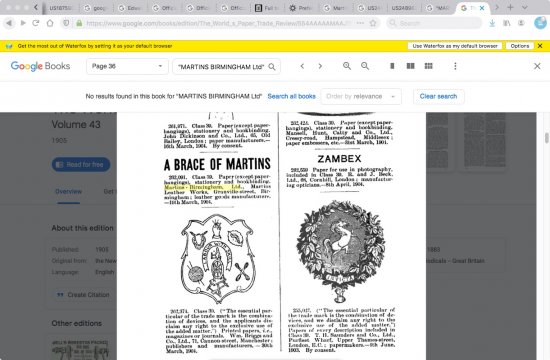Go forward with the browser forward arrow
This screenshot has height=360, width=550.
coord(23,23)
